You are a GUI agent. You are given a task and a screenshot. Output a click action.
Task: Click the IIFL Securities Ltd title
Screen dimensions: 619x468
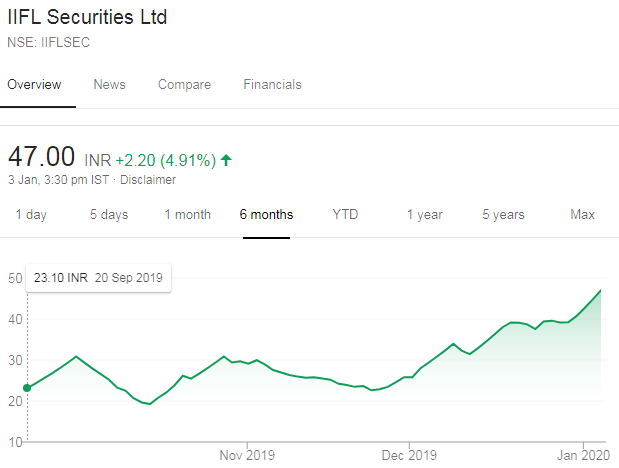click(x=88, y=18)
